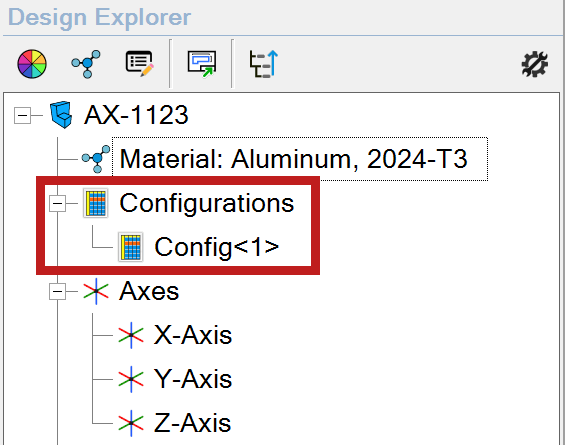Open the gear settings icon
The image size is (565, 445).
tap(535, 64)
